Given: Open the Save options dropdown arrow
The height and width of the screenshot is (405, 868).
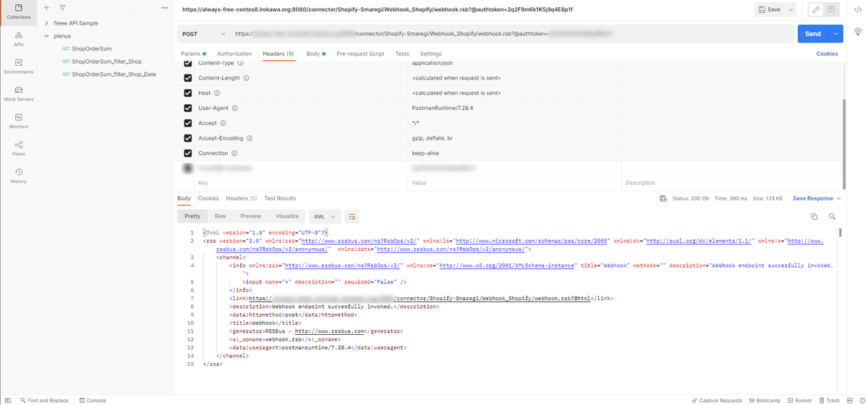Looking at the screenshot, I should pos(790,9).
